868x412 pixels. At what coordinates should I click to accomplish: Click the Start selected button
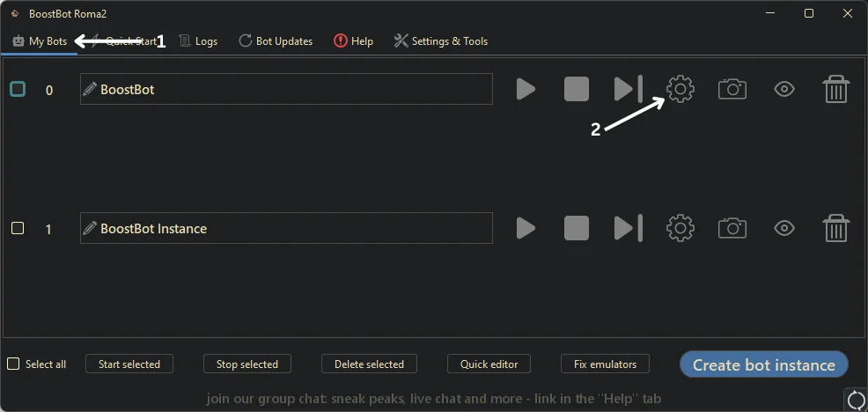tap(129, 364)
